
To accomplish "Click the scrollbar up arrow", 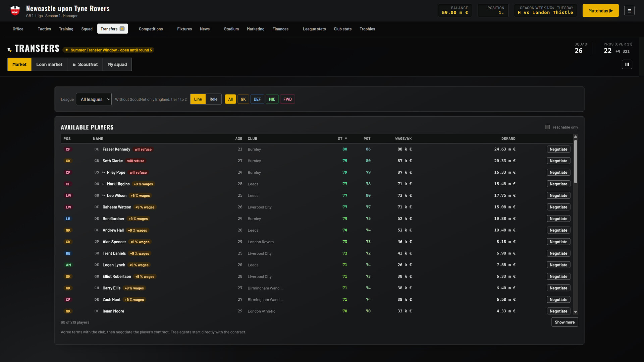I will coord(576,136).
